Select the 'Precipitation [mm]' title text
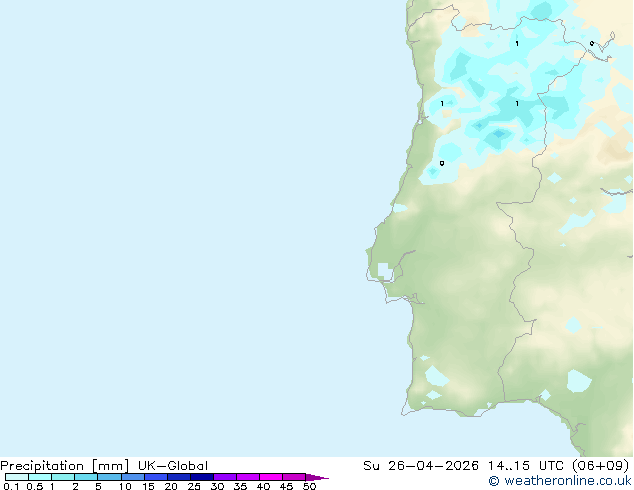 pos(65,466)
